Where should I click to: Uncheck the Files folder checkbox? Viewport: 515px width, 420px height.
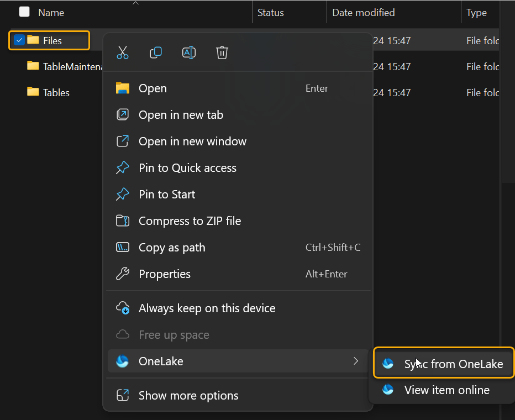(19, 40)
